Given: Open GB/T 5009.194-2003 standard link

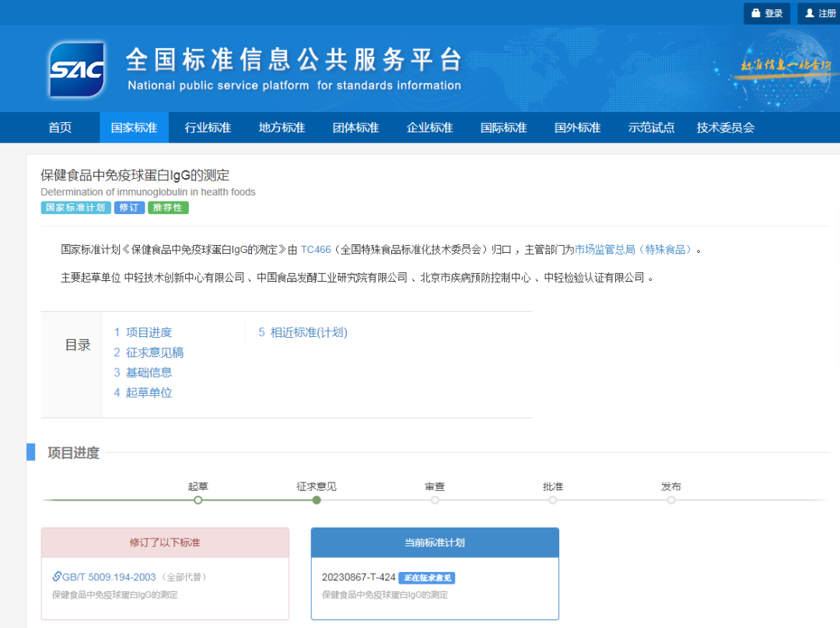Looking at the screenshot, I should [109, 577].
